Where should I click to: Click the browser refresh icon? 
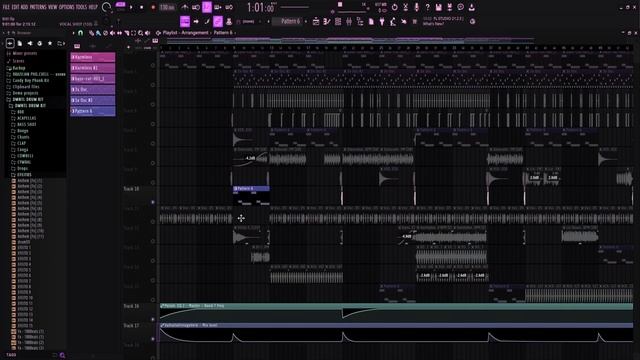pos(40,43)
